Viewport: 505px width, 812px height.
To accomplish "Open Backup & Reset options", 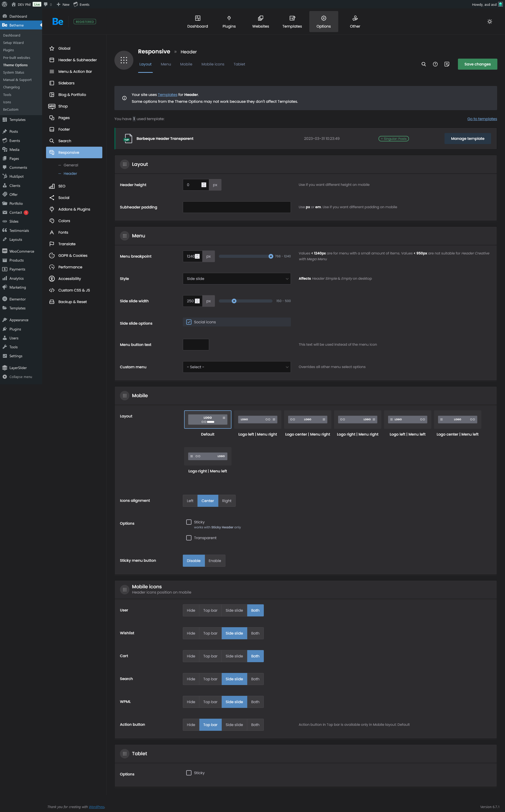I will coord(74,302).
